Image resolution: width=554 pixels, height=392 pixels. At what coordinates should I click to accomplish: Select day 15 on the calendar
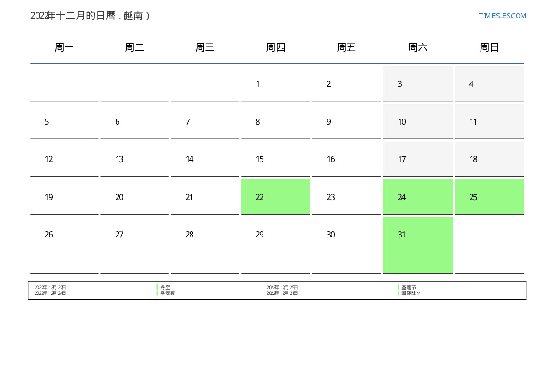(276, 159)
